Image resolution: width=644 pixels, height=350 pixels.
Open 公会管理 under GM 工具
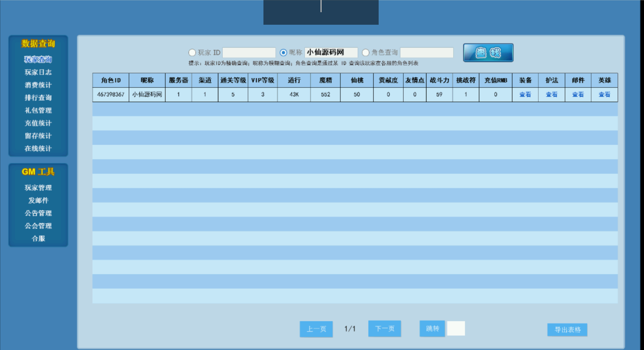(38, 226)
